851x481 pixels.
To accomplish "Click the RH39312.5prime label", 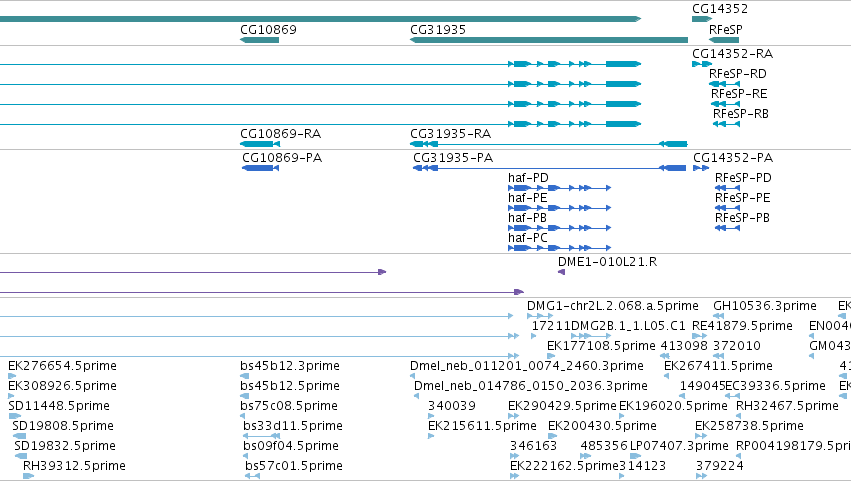I will (74, 466).
